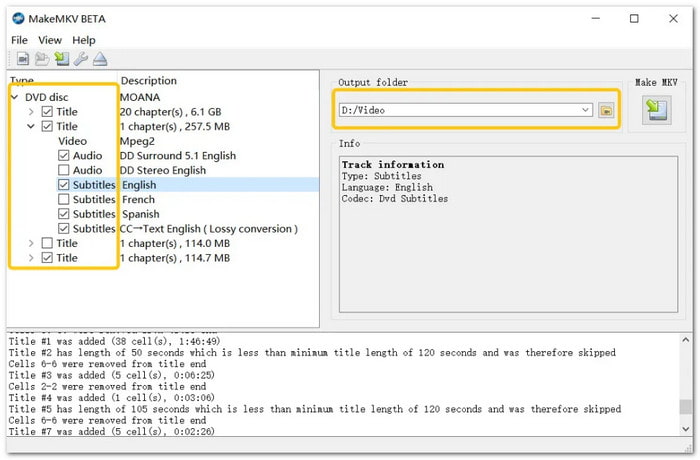Click the Title #4 was added log line
The image size is (700, 460).
coord(112,397)
